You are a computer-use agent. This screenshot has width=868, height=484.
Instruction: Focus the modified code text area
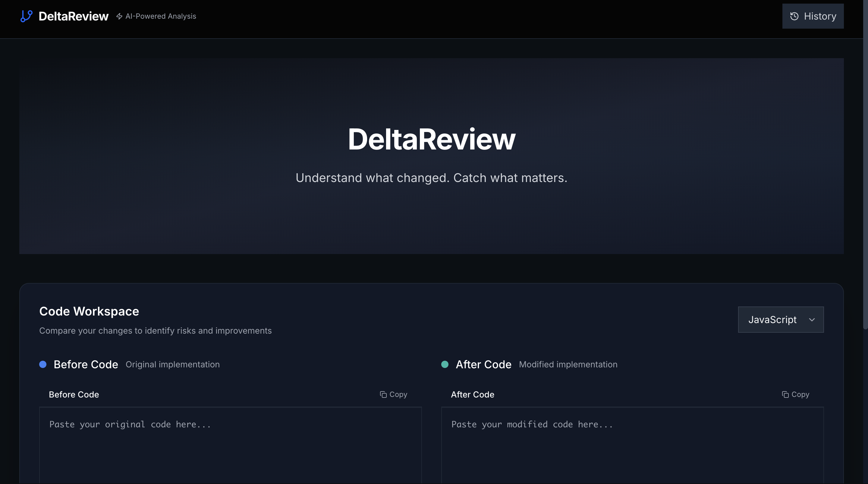pos(633,446)
